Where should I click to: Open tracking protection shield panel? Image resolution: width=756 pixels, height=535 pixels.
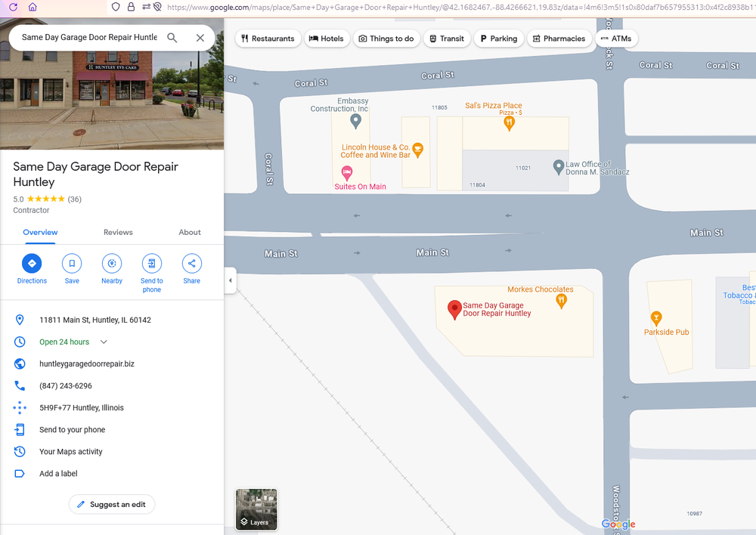tap(116, 7)
